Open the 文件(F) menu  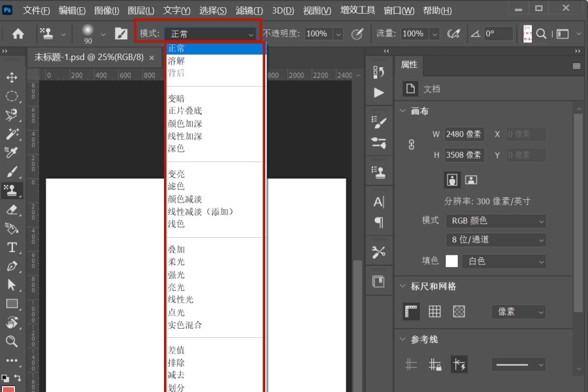[37, 10]
